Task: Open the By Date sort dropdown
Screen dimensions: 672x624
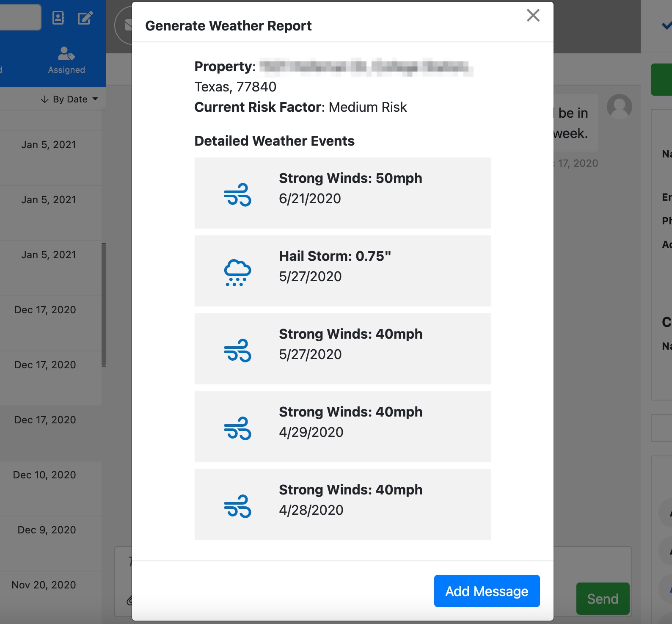Action: tap(70, 99)
